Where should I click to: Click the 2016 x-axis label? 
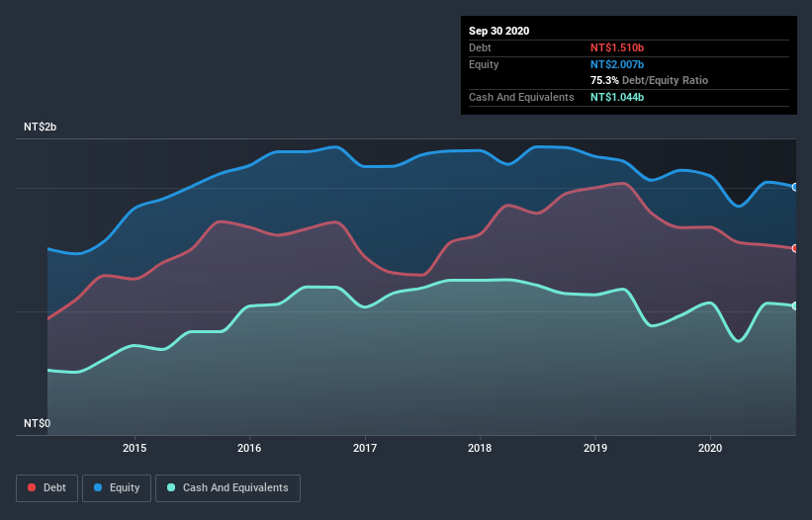click(249, 448)
